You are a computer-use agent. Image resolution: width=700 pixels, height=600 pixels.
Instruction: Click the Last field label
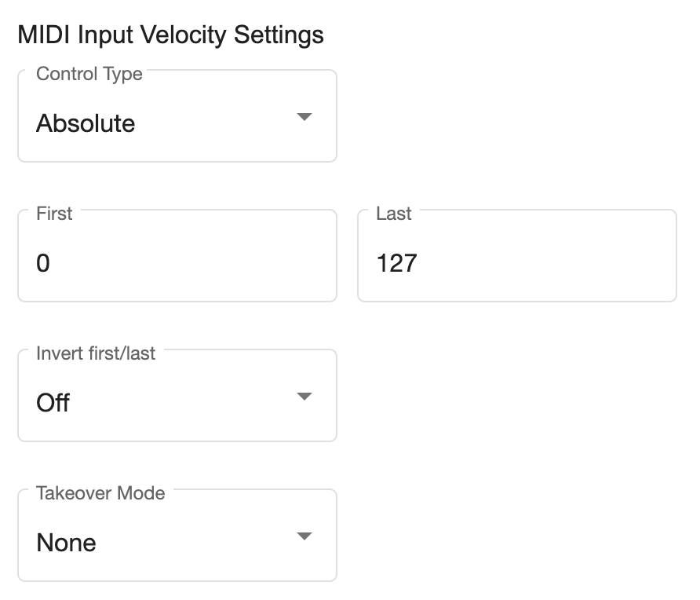click(x=393, y=214)
